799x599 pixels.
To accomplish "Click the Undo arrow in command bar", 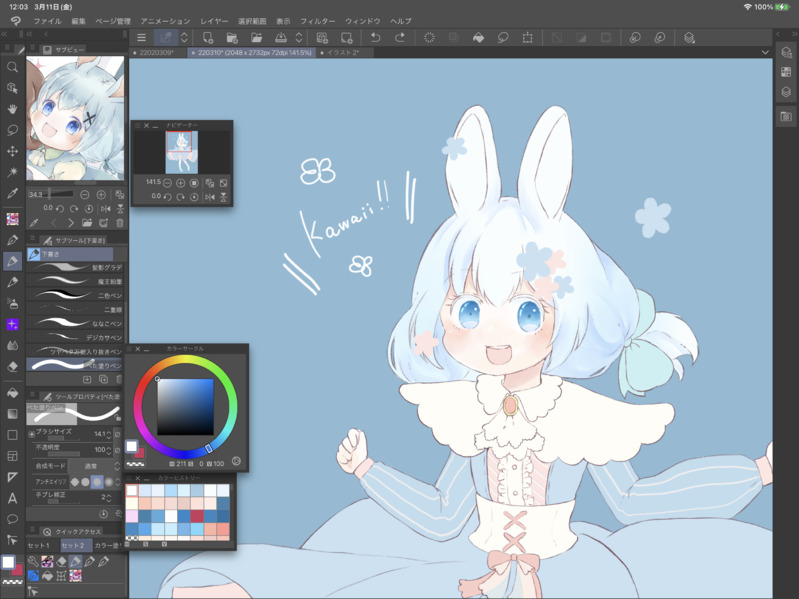I will click(375, 37).
